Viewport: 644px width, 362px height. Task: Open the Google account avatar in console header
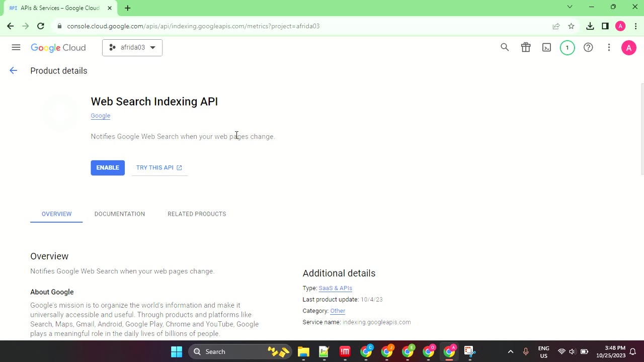click(628, 48)
